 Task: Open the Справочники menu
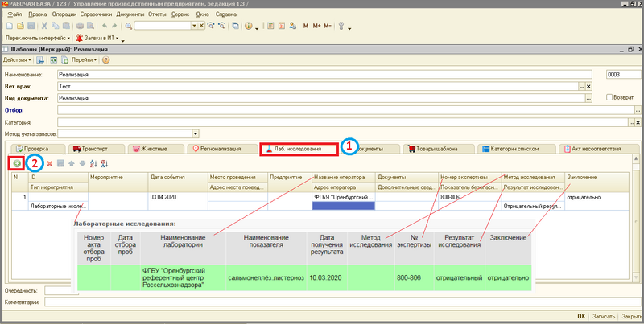[x=96, y=14]
